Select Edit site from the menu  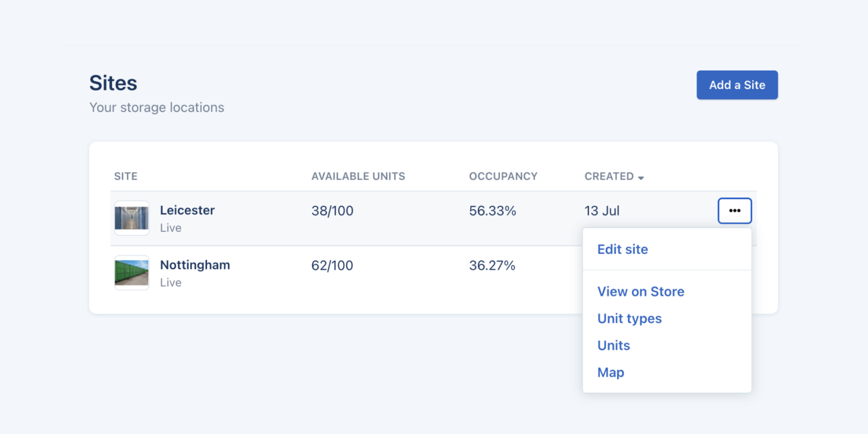pyautogui.click(x=623, y=249)
